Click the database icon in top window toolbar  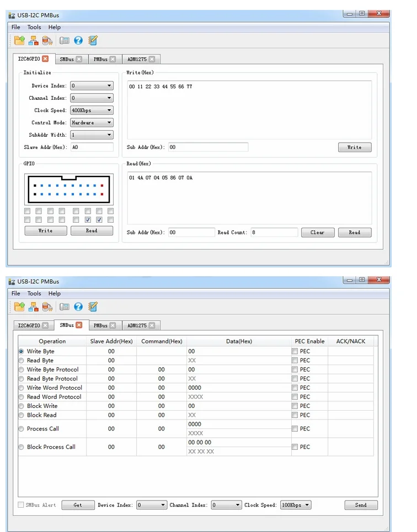pos(47,40)
